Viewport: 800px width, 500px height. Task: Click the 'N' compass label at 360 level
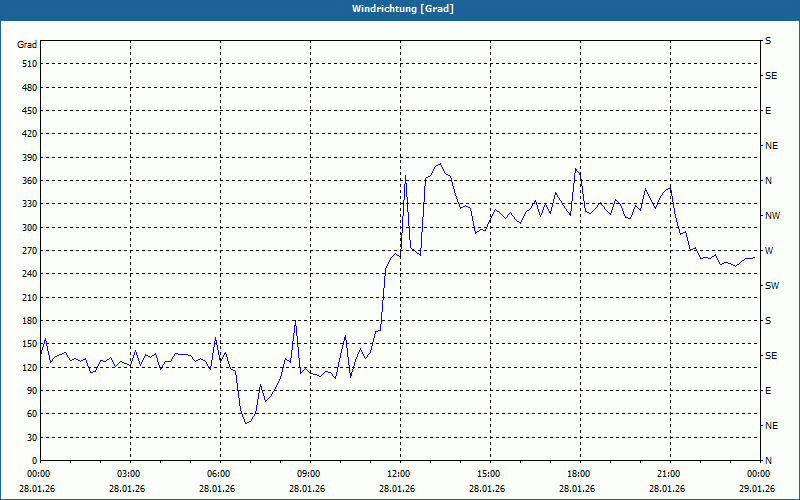point(769,181)
